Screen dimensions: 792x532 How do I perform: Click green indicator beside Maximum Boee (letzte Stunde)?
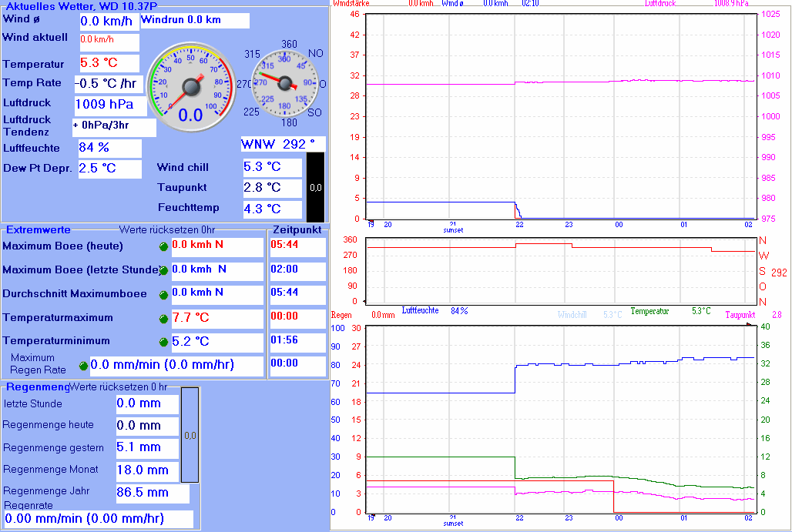pos(163,270)
